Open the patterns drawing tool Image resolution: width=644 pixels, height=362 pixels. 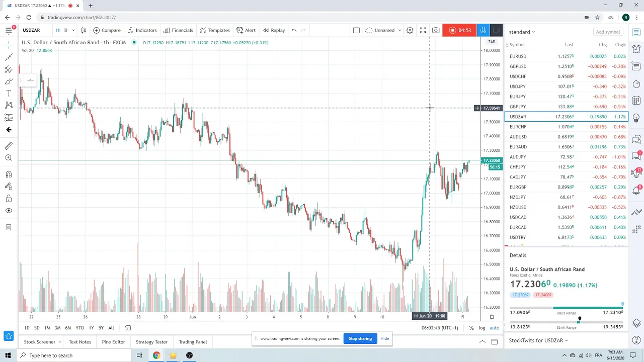[9, 105]
